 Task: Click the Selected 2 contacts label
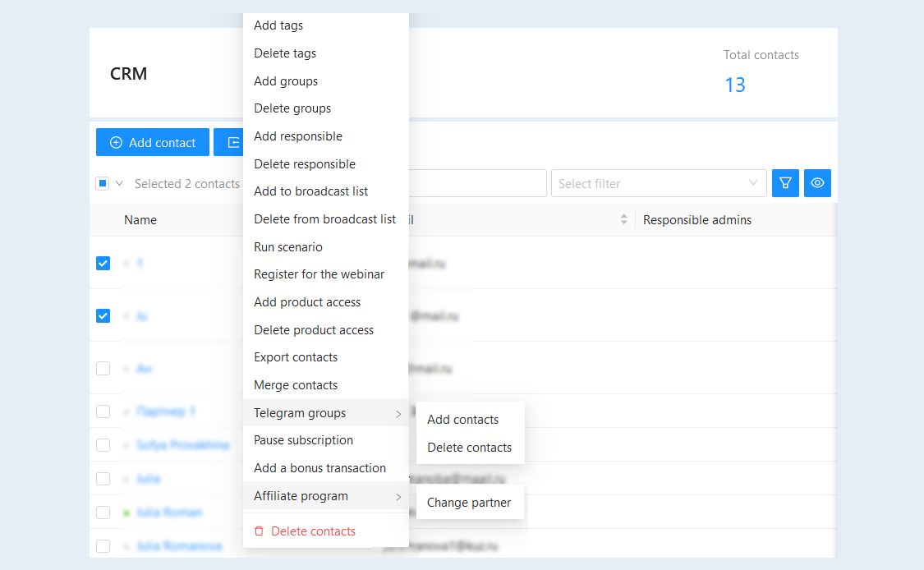[x=186, y=184]
